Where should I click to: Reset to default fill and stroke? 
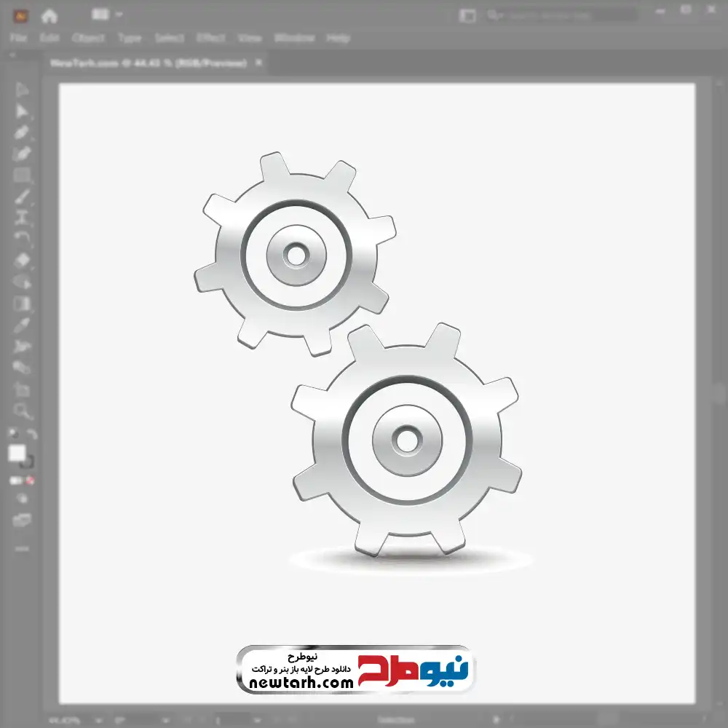(x=13, y=435)
